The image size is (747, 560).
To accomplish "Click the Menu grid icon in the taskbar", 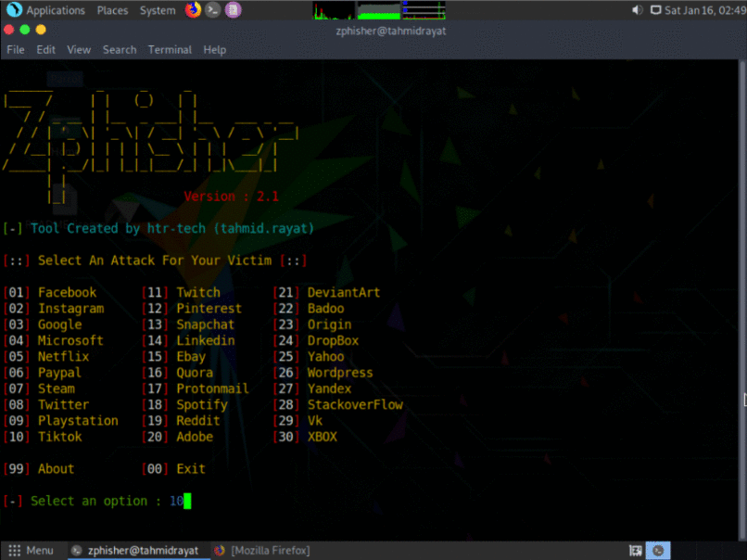I will coord(15,551).
